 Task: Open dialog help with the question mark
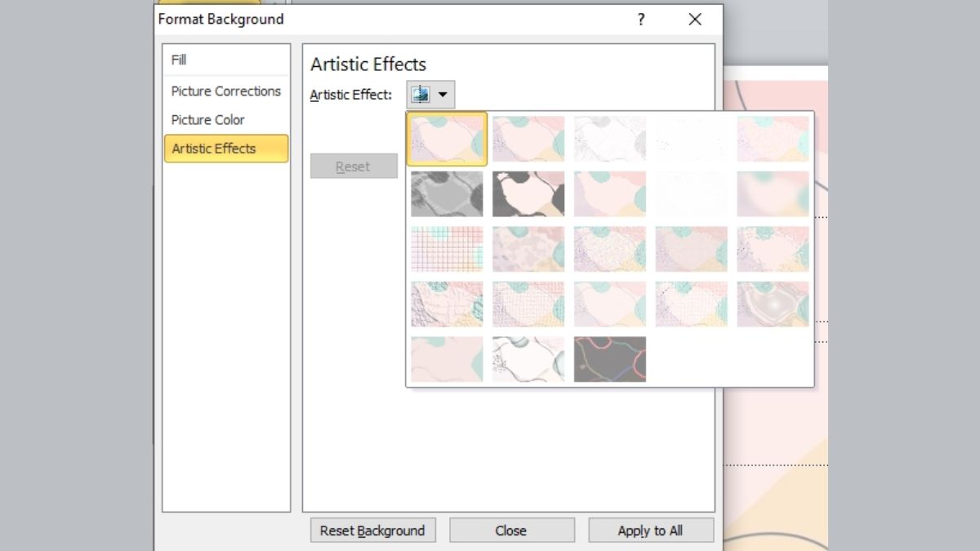640,19
